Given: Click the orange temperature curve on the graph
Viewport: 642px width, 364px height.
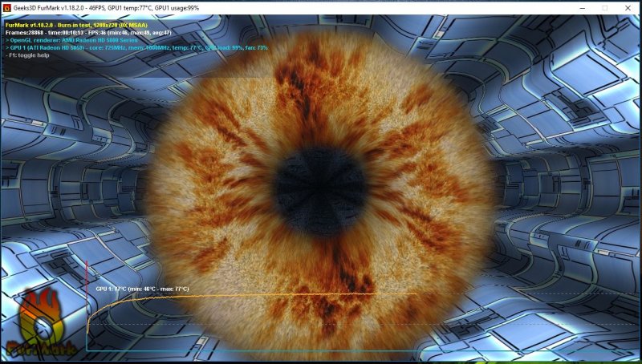Looking at the screenshot, I should coord(241,295).
